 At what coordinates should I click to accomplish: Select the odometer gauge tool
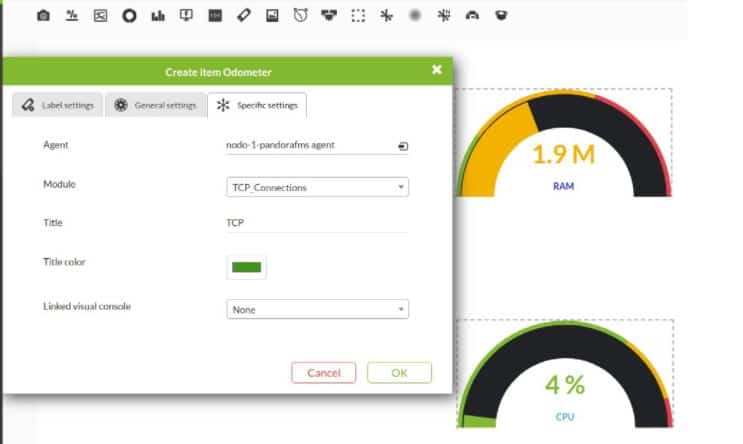(472, 16)
